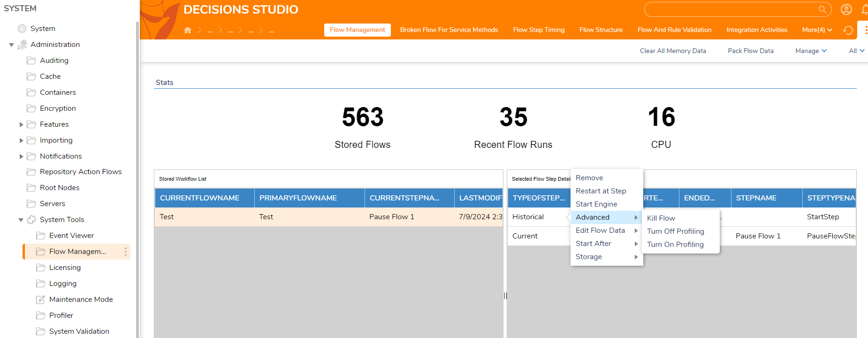Expand the Importing folder

click(x=21, y=140)
